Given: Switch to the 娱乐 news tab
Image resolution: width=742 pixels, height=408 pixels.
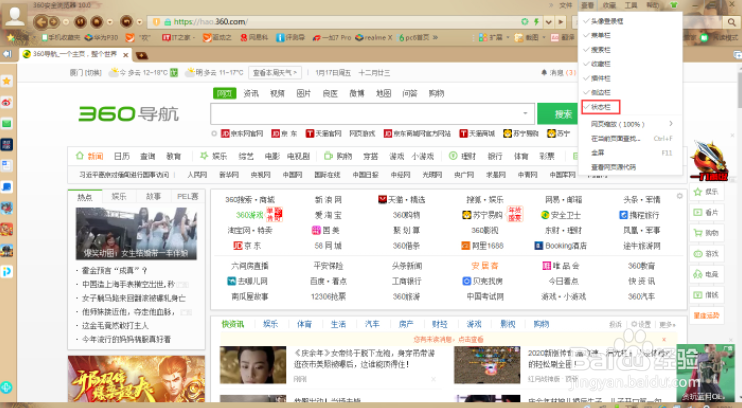Looking at the screenshot, I should [x=119, y=196].
